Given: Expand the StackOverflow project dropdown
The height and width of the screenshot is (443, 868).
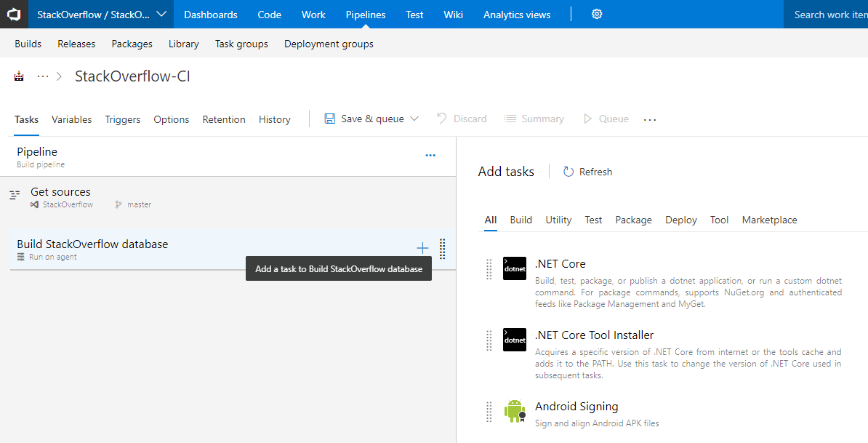Looking at the screenshot, I should pyautogui.click(x=161, y=15).
